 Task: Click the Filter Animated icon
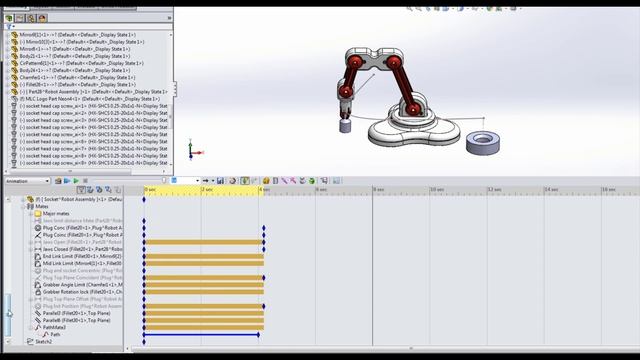[x=90, y=190]
